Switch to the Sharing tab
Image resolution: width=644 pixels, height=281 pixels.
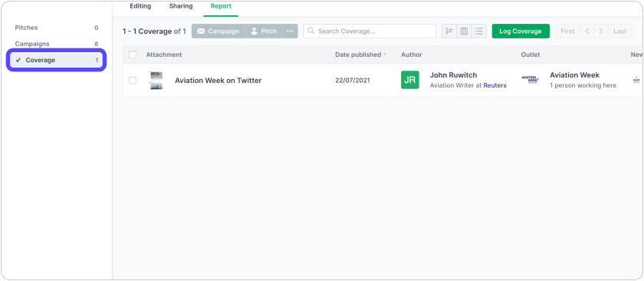(181, 6)
